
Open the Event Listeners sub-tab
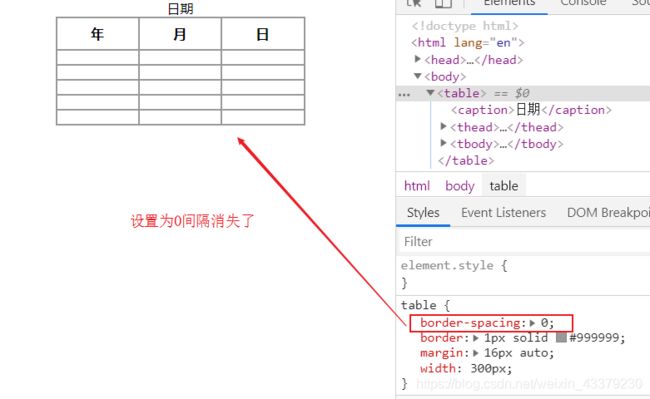pyautogui.click(x=503, y=213)
